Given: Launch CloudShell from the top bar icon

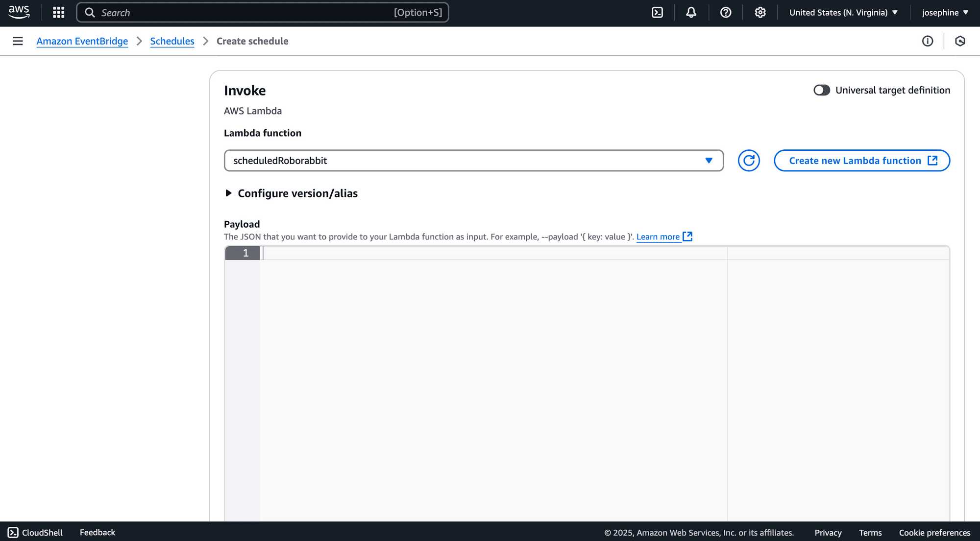Looking at the screenshot, I should [657, 13].
